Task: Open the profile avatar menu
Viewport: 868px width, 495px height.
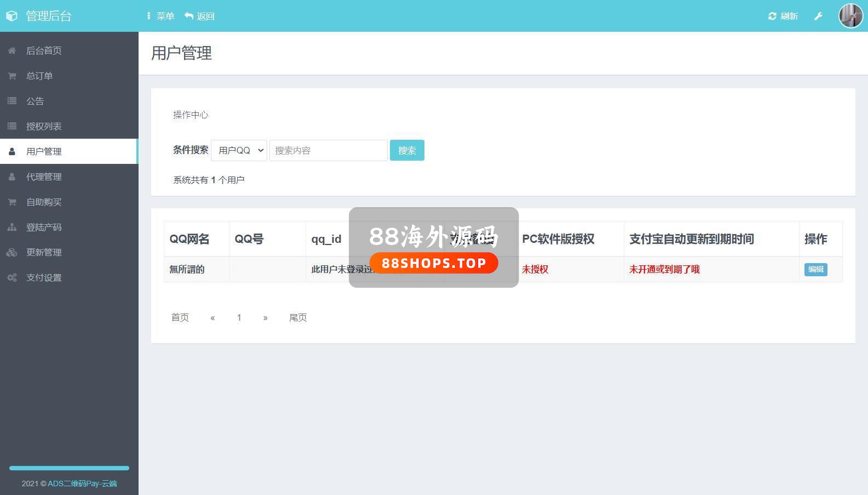Action: pyautogui.click(x=850, y=16)
